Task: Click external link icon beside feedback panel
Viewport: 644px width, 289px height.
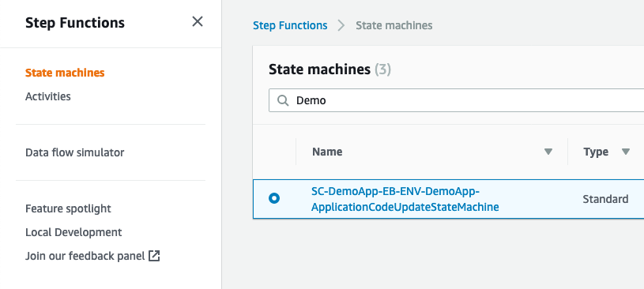Action: tap(154, 256)
